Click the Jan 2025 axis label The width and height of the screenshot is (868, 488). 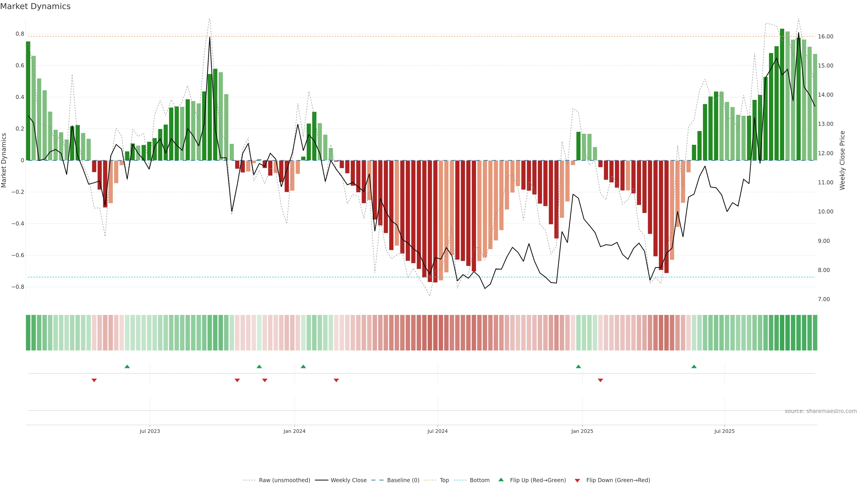[582, 431]
